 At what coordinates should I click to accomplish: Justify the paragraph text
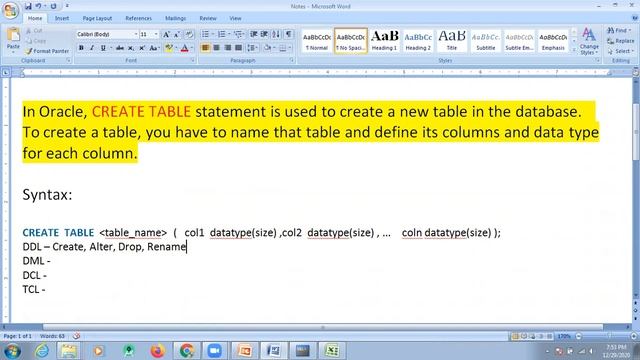point(238,48)
